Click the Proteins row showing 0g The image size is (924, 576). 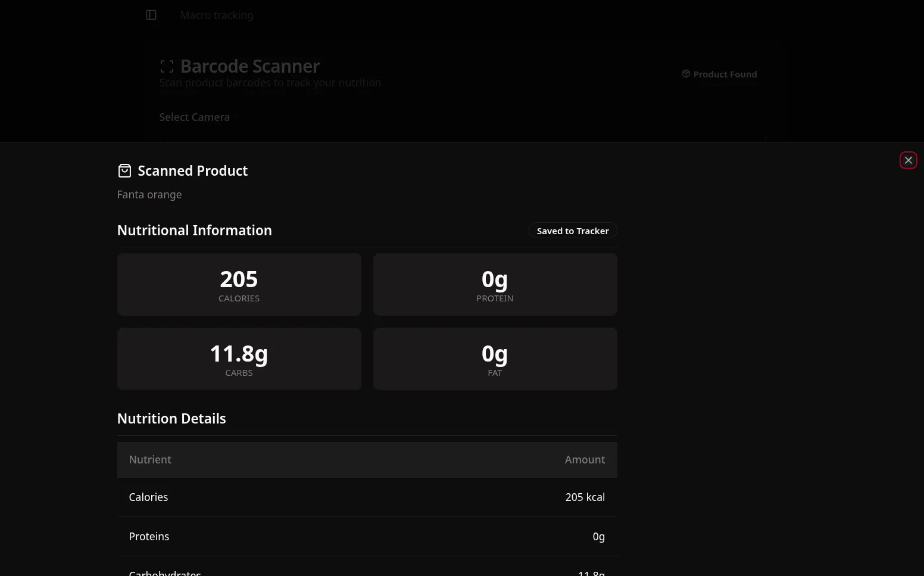pos(367,536)
